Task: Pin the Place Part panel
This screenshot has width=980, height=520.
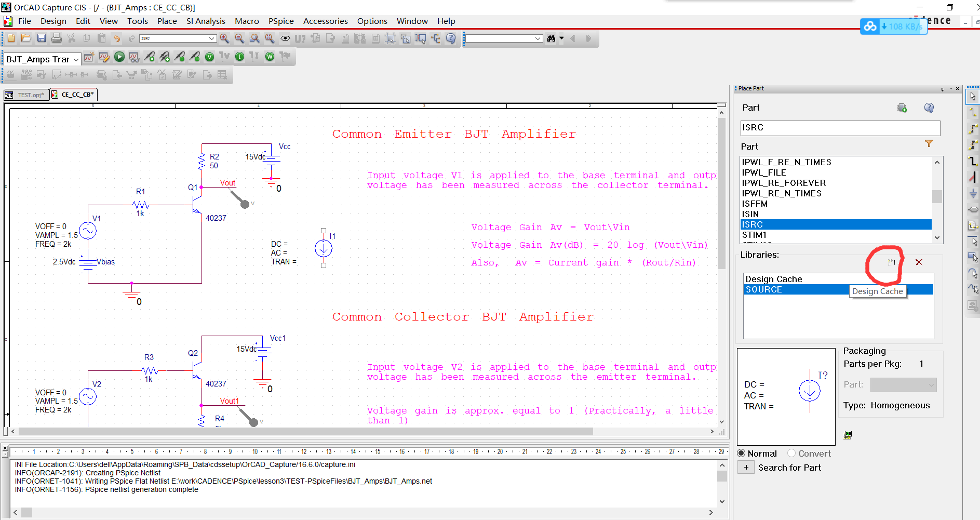Action: tap(943, 89)
